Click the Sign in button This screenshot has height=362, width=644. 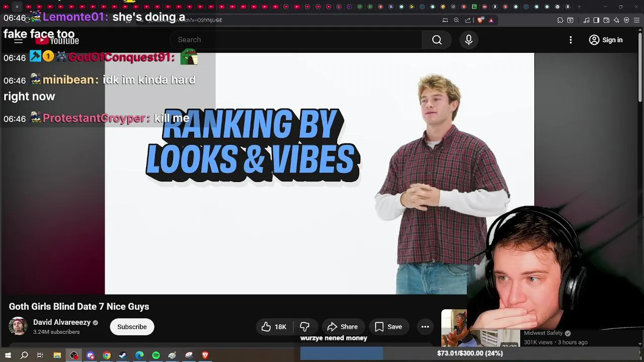tap(606, 40)
